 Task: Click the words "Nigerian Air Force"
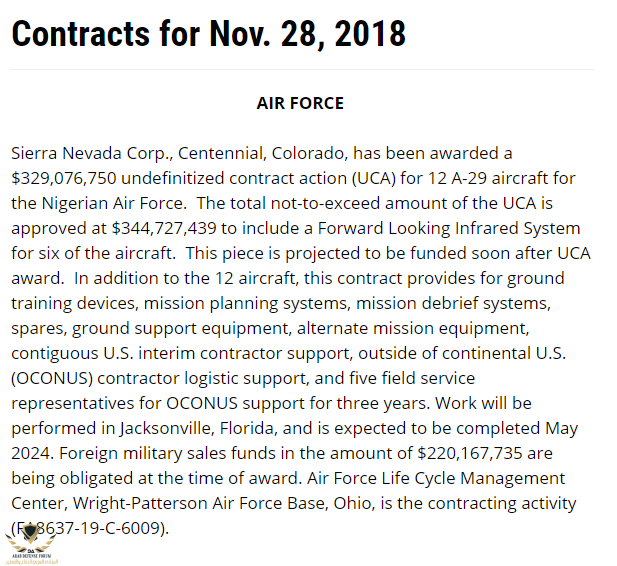tap(113, 203)
